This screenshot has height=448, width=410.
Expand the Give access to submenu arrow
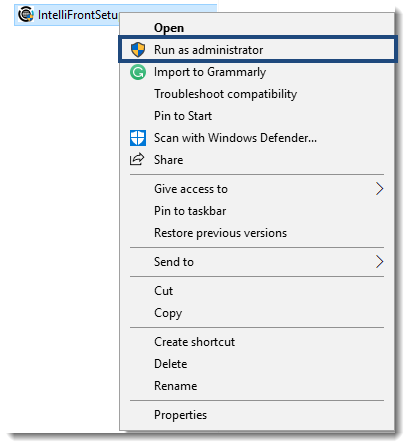click(379, 189)
